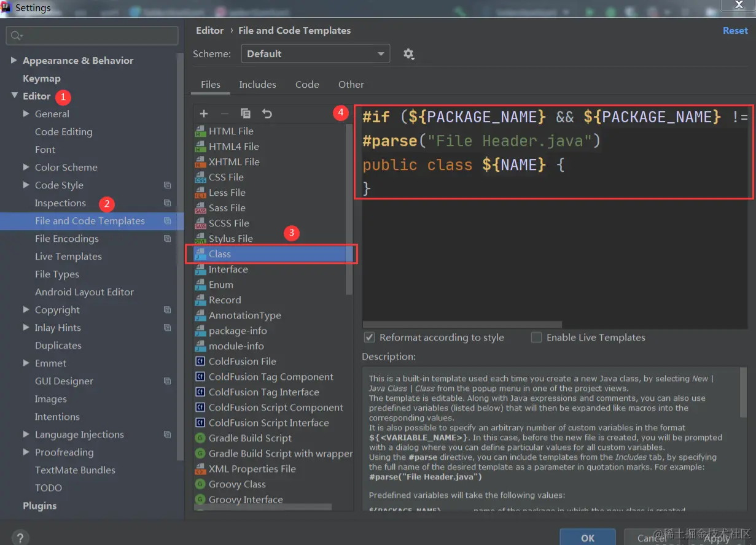Click the remove template minus icon
Screen dimensions: 756x545
pos(224,114)
